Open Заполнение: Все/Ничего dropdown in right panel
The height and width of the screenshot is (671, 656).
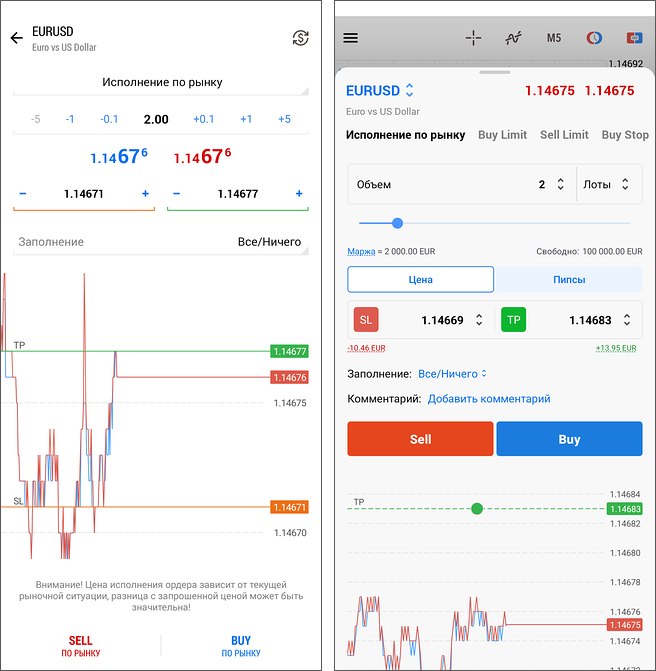452,374
